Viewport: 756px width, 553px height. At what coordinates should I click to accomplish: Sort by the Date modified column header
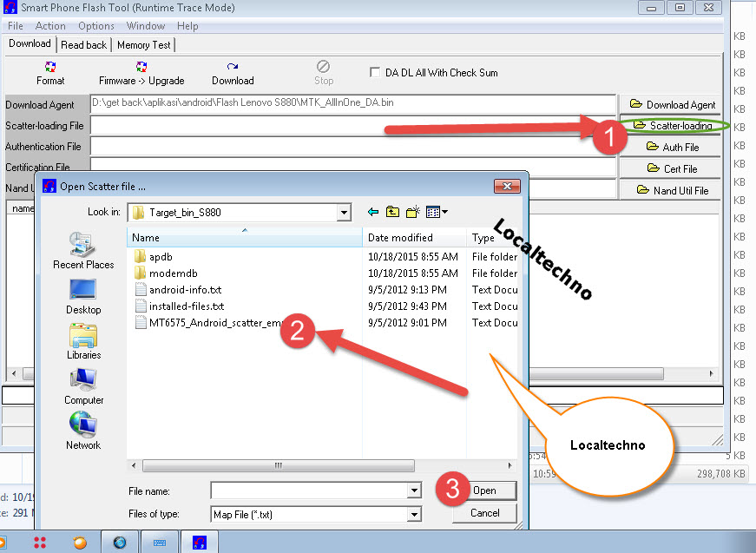415,238
